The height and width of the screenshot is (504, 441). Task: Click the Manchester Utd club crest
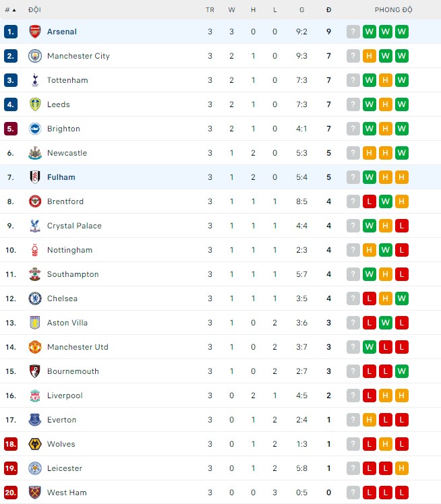(35, 347)
